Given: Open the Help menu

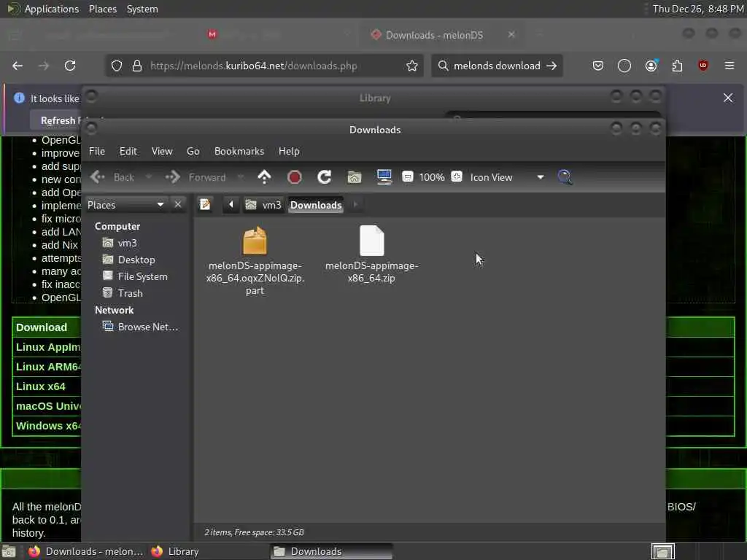Looking at the screenshot, I should point(289,151).
